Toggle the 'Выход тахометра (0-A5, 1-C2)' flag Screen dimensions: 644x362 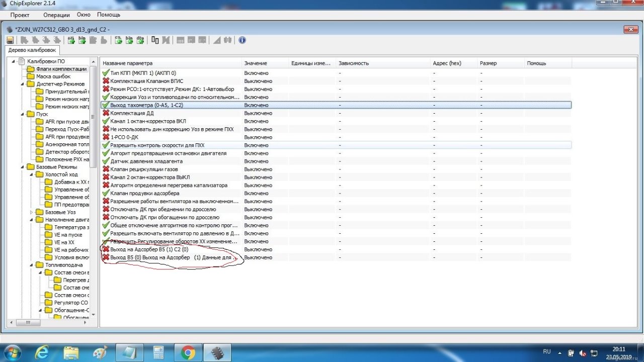coord(106,105)
